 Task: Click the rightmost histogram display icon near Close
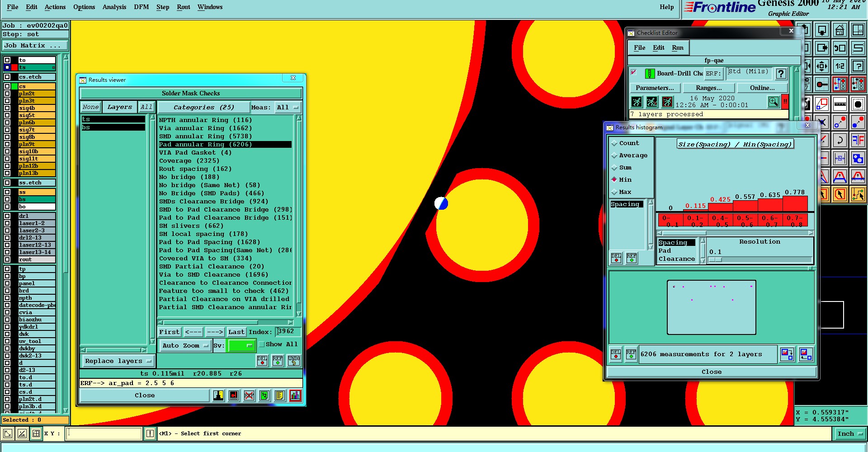tap(806, 354)
